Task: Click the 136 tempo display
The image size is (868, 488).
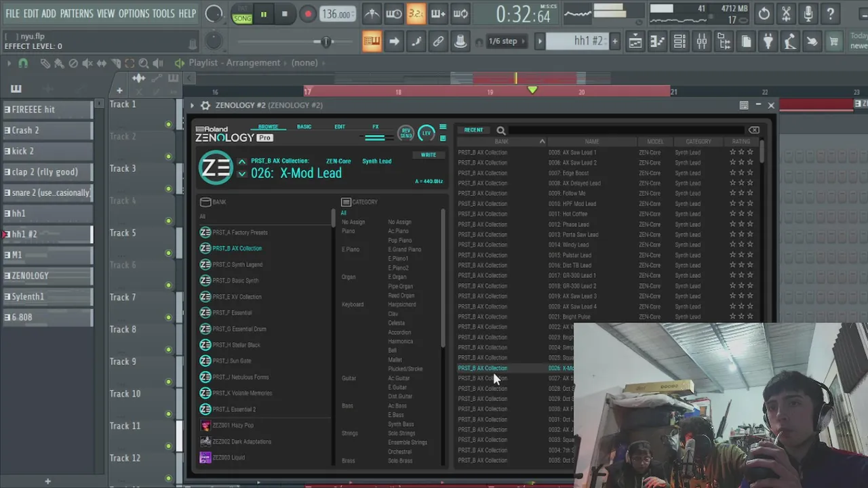Action: pyautogui.click(x=336, y=14)
